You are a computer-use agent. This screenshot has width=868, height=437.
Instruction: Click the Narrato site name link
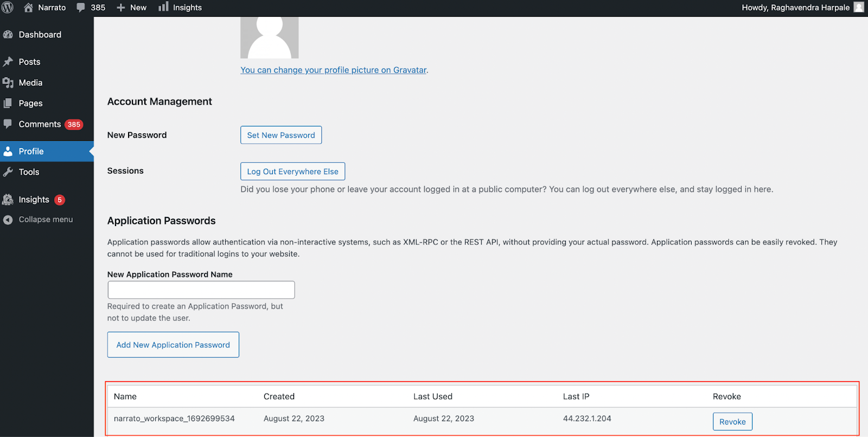coord(52,8)
